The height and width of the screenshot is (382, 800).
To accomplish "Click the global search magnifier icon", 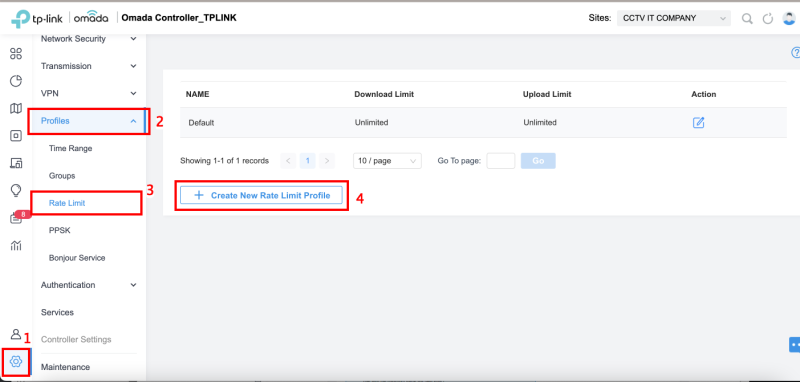I will pyautogui.click(x=747, y=18).
